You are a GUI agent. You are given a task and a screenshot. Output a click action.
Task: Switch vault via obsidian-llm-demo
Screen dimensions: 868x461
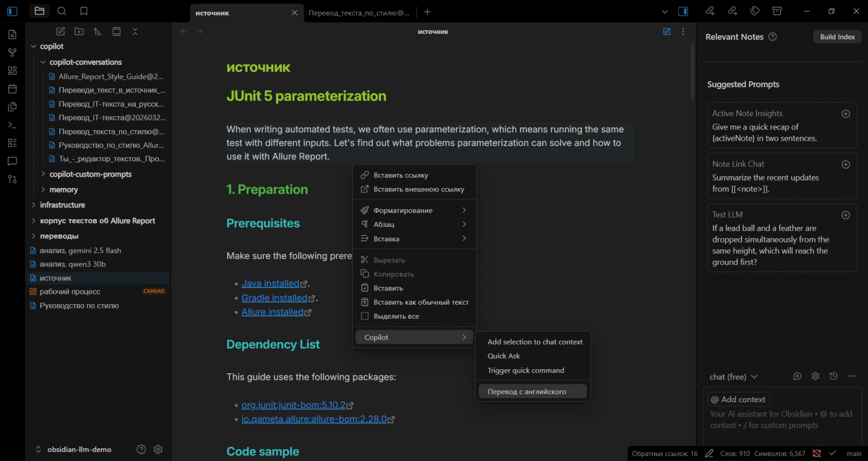click(x=73, y=449)
